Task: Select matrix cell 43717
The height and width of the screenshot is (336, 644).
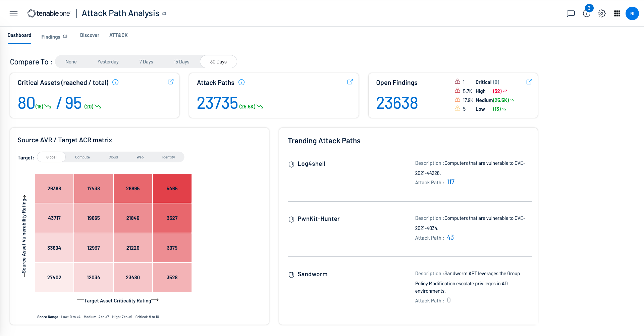Action: pyautogui.click(x=54, y=218)
